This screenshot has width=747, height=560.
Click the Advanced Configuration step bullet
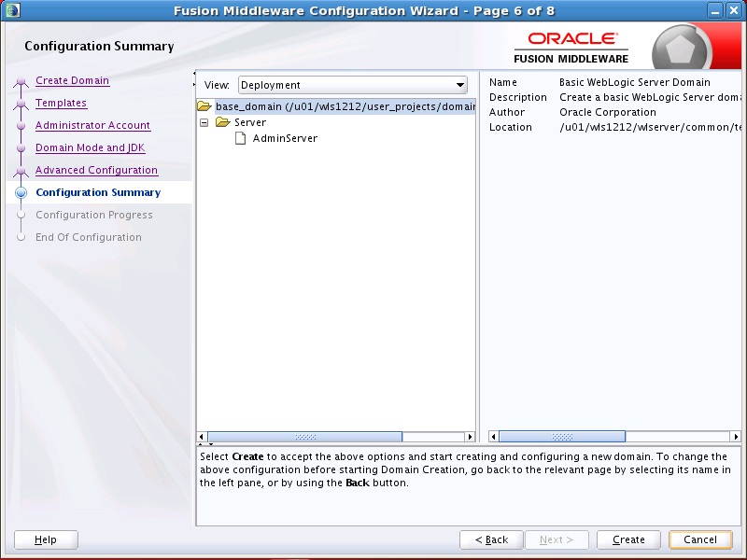[21, 171]
